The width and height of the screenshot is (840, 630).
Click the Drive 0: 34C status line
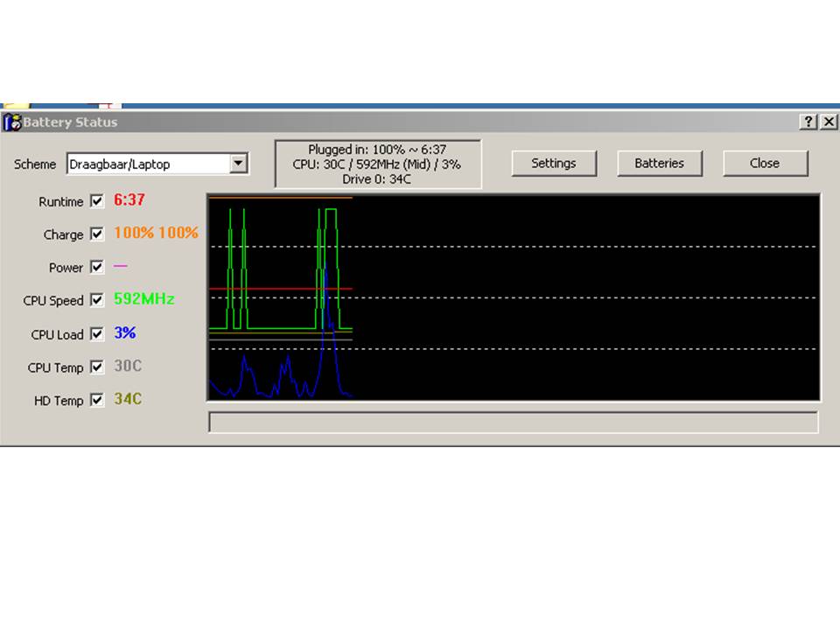tap(376, 178)
